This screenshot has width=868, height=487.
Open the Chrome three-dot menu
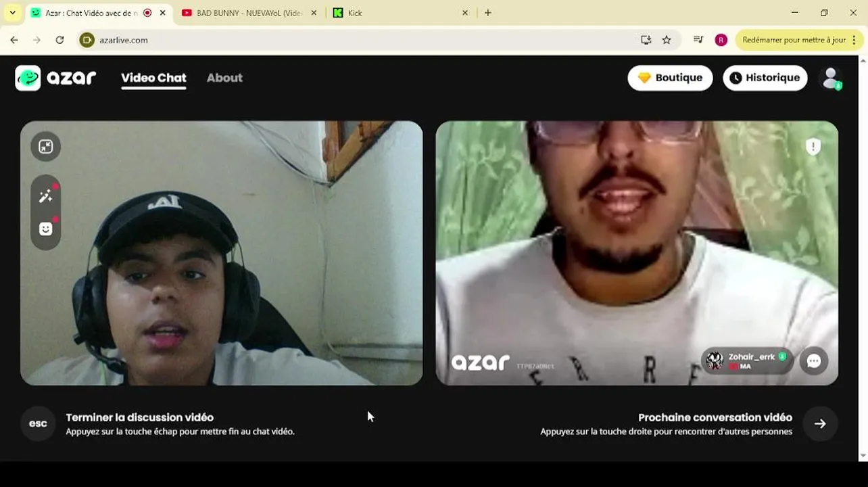[854, 40]
